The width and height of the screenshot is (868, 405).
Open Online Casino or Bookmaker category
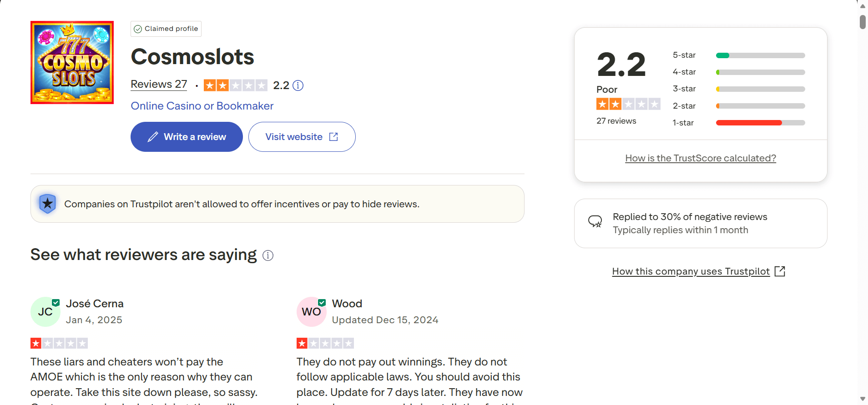pyautogui.click(x=202, y=106)
